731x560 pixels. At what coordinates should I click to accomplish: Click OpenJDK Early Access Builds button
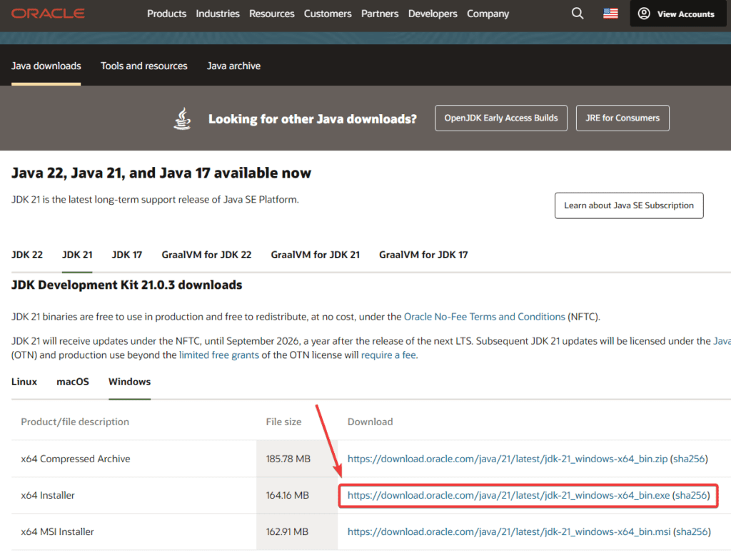coord(501,118)
